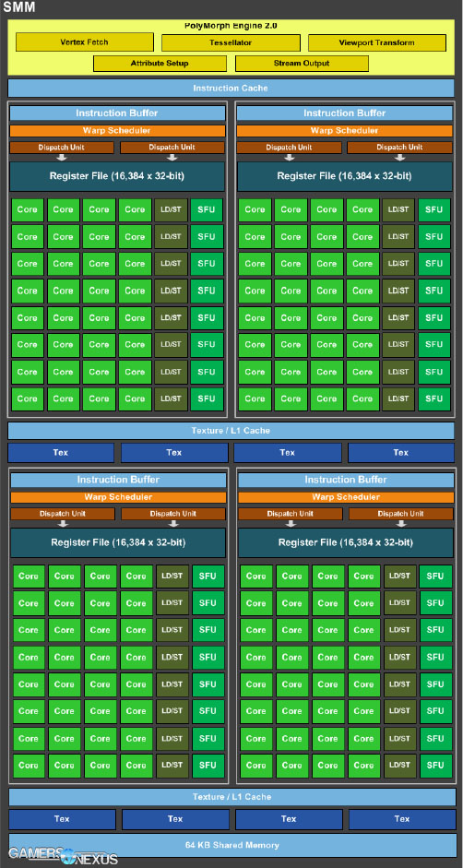Click the SMM title label
Viewport: 463px width, 868px height.
point(18,7)
